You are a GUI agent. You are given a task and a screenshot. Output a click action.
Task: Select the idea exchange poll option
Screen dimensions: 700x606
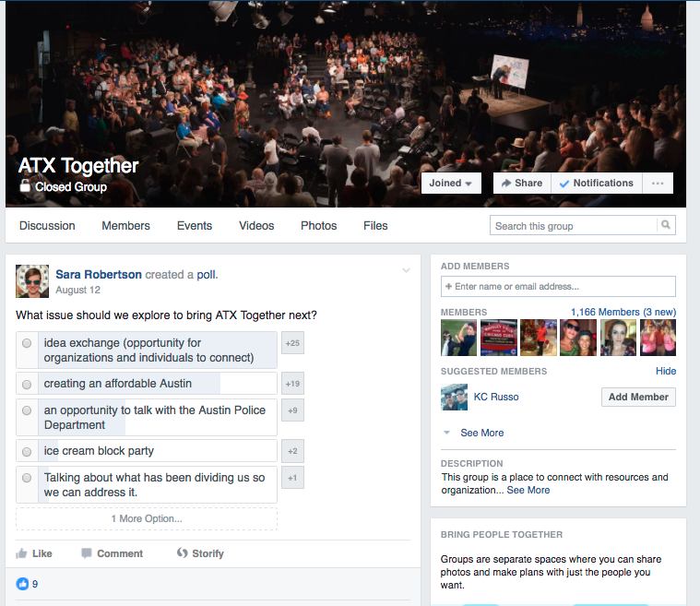tap(27, 343)
